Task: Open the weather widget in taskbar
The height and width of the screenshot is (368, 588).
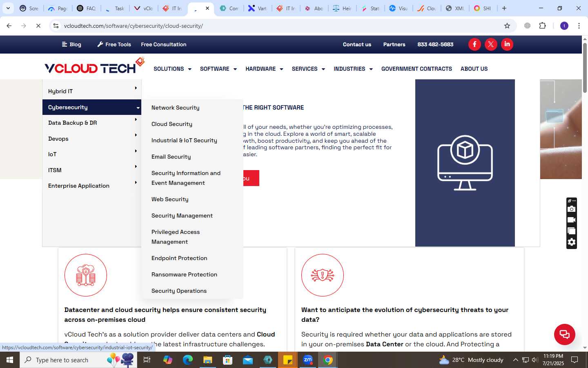Action: pyautogui.click(x=471, y=360)
